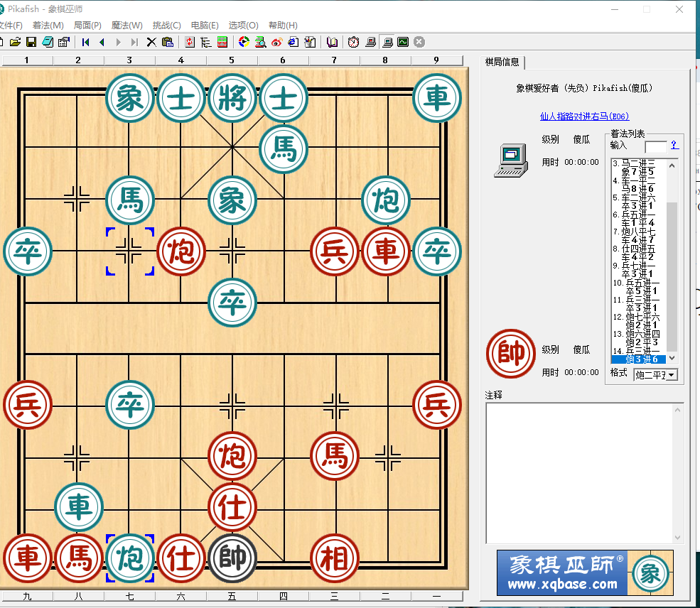700x608 pixels.
Task: Click the move list scroll-down arrow
Action: click(x=672, y=358)
